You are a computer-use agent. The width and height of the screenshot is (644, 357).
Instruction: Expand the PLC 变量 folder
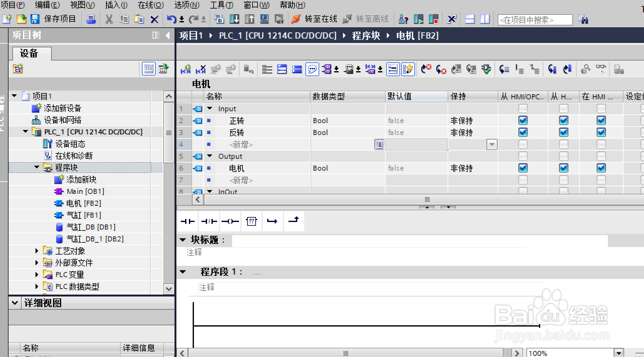coord(37,275)
